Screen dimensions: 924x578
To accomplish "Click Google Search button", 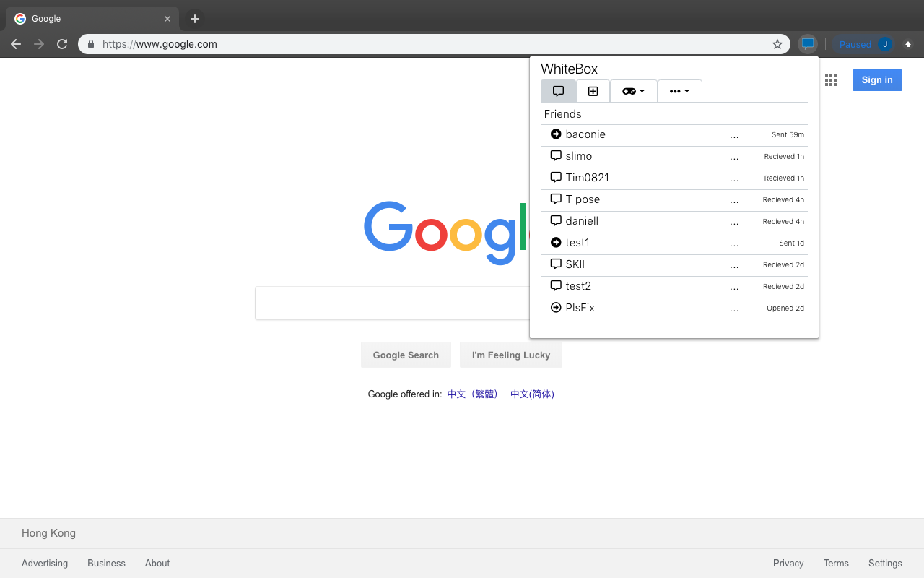I will 406,355.
